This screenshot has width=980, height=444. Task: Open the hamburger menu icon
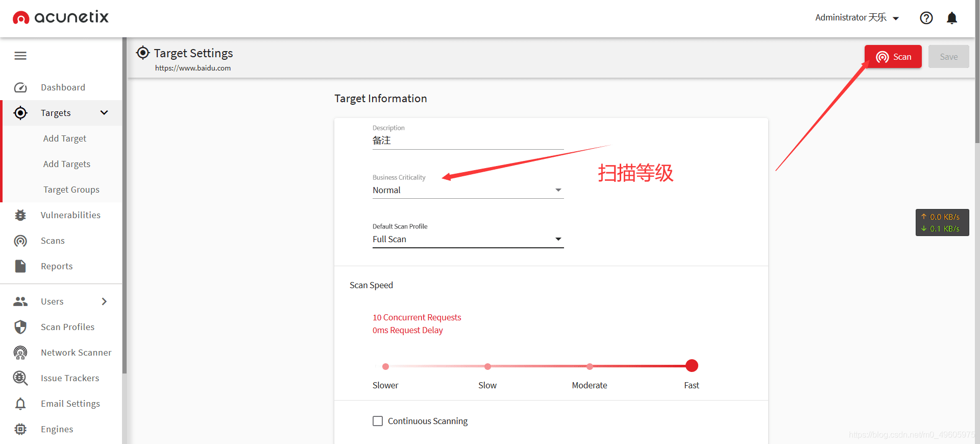[x=20, y=56]
